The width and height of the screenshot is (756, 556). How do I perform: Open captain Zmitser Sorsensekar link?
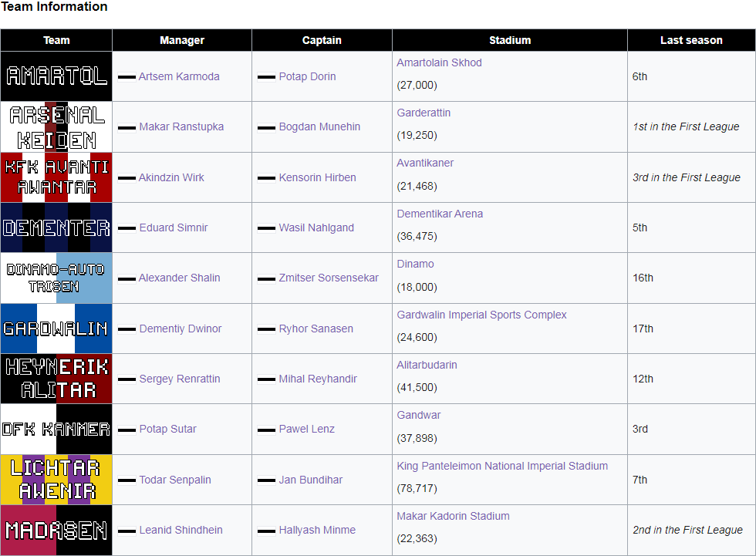point(329,278)
